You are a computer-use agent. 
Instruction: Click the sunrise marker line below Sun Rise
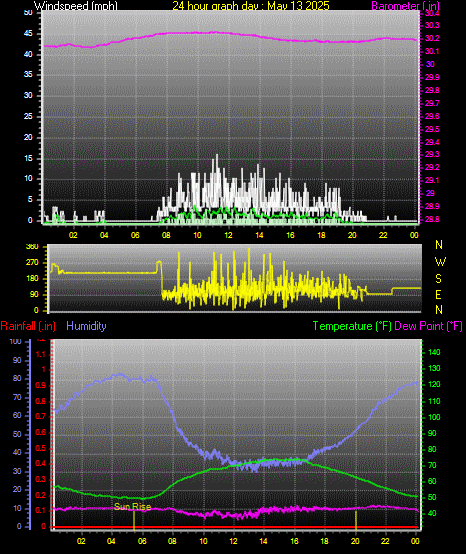(x=134, y=520)
